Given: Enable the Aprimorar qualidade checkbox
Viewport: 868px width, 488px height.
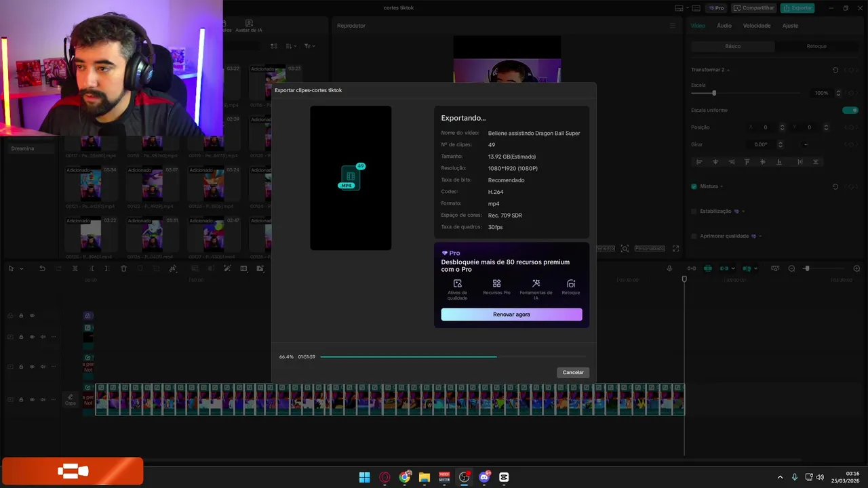Looking at the screenshot, I should 694,236.
